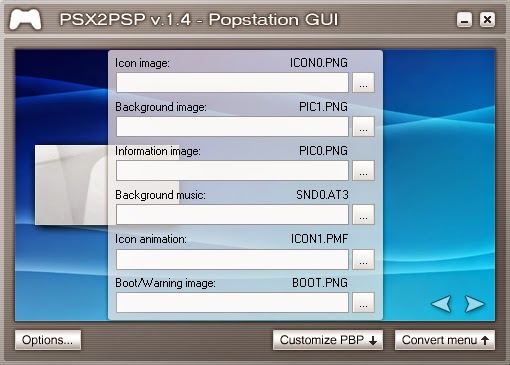The height and width of the screenshot is (365, 510).
Task: Click the left arrow navigation icon
Action: [441, 304]
